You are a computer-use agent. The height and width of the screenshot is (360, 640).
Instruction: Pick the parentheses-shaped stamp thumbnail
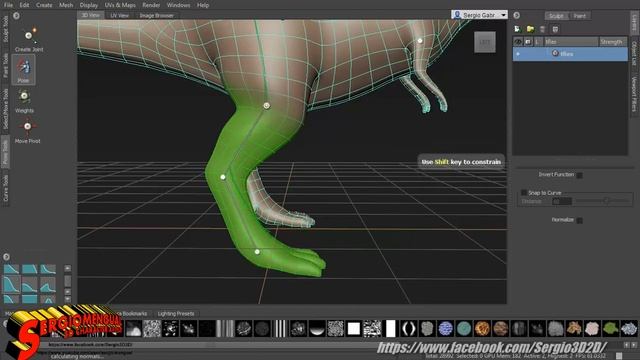point(409,328)
